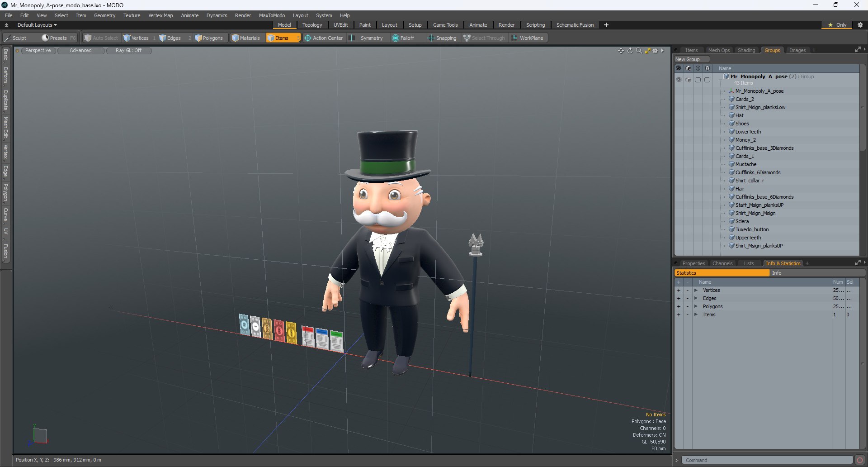
Task: Open viewport settings gear icon
Action: pyautogui.click(x=655, y=51)
